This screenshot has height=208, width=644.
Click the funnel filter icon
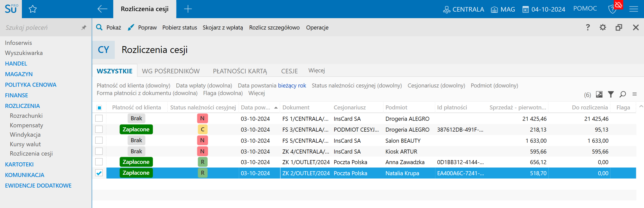tap(611, 94)
